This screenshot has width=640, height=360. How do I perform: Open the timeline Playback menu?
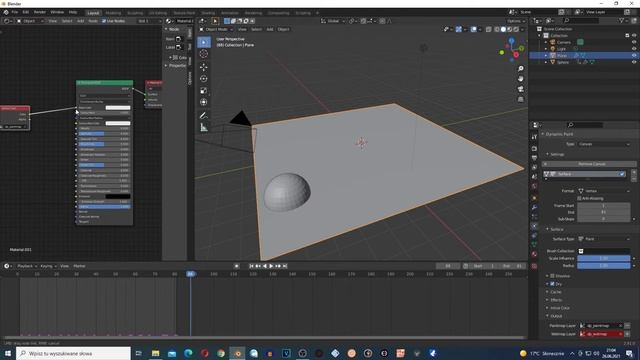coord(27,266)
